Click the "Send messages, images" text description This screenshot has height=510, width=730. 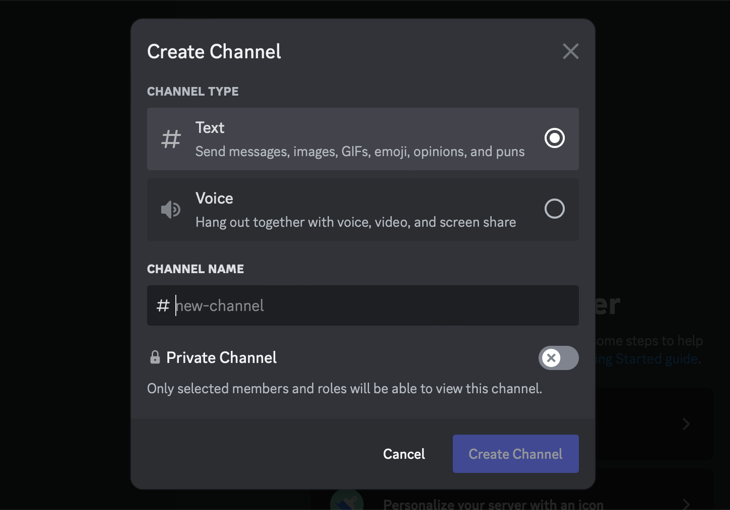359,151
